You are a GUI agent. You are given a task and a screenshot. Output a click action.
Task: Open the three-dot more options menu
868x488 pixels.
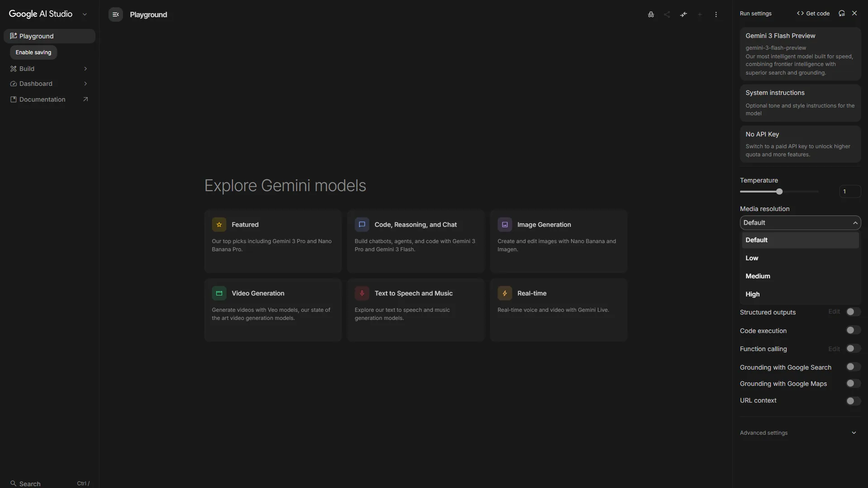click(716, 14)
